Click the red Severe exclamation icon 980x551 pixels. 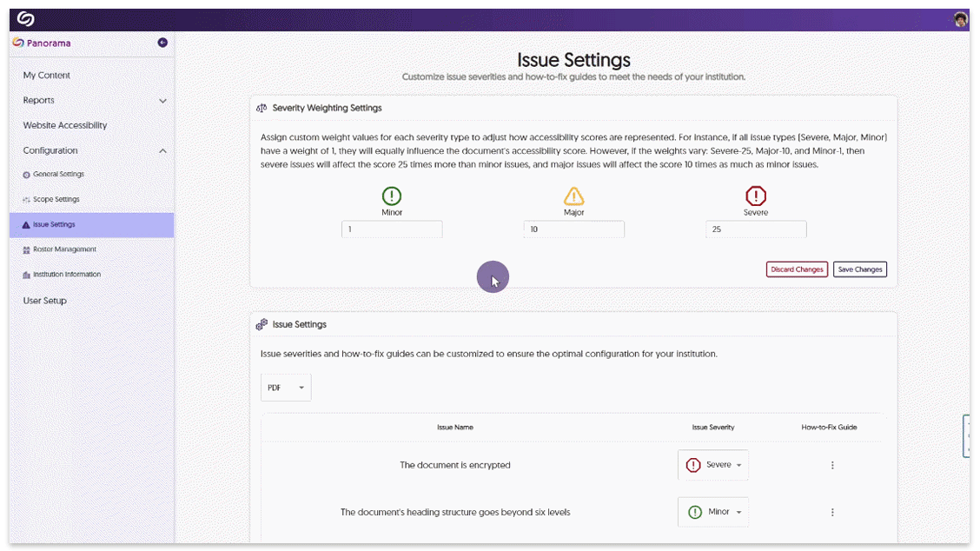(x=756, y=196)
